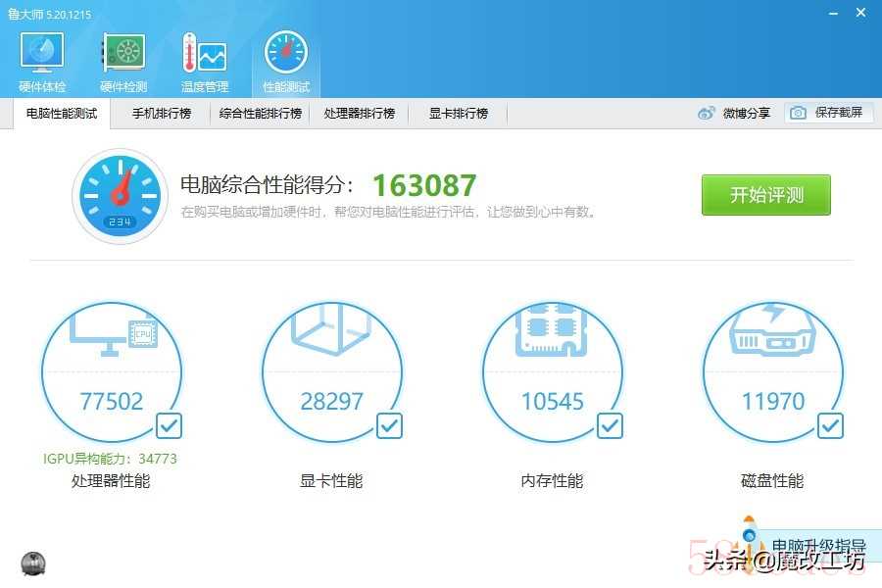Screen dimensions: 882x588
Task: Click the 电脑综合性能得分 heading text
Action: point(268,184)
